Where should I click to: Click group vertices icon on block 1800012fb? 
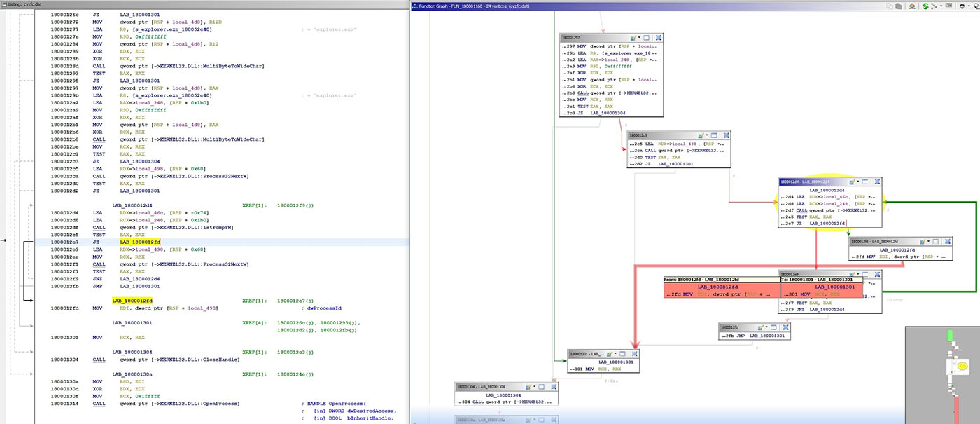[x=786, y=327]
